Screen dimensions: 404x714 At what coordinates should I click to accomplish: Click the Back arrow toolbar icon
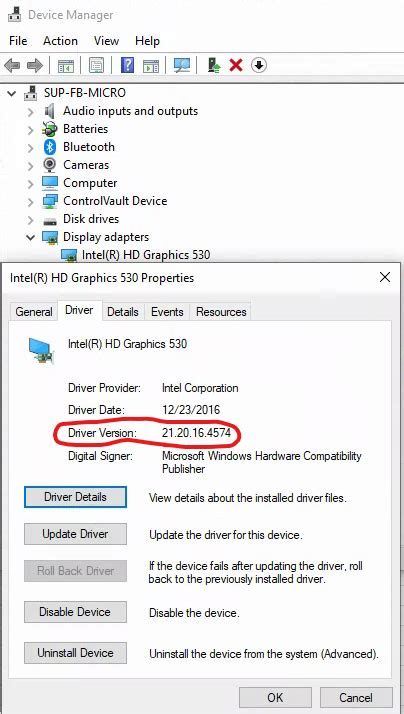tap(12, 66)
